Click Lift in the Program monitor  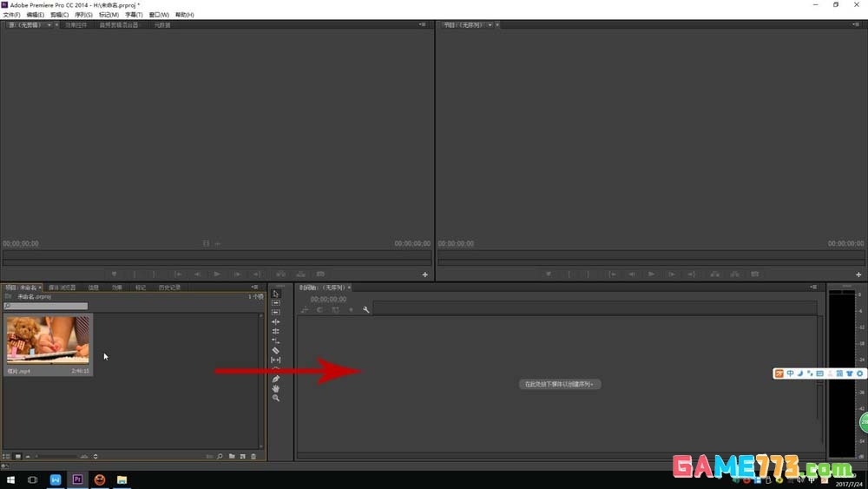[x=714, y=274]
